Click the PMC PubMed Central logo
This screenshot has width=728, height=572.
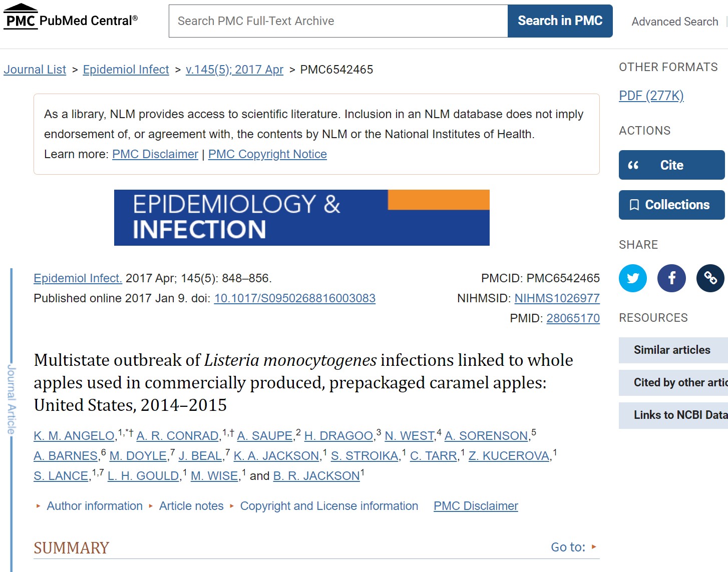pyautogui.click(x=71, y=20)
